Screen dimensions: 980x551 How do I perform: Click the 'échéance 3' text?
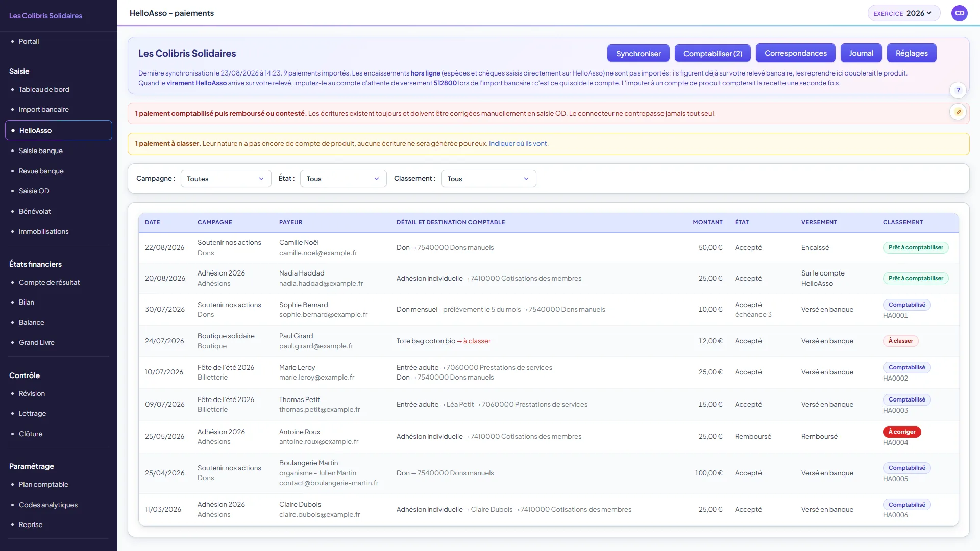(753, 314)
